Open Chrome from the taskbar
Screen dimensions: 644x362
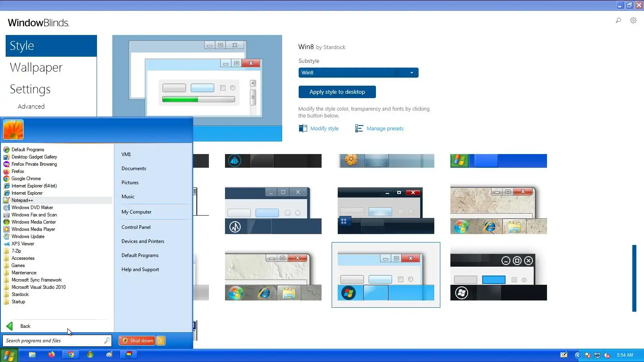(x=71, y=355)
